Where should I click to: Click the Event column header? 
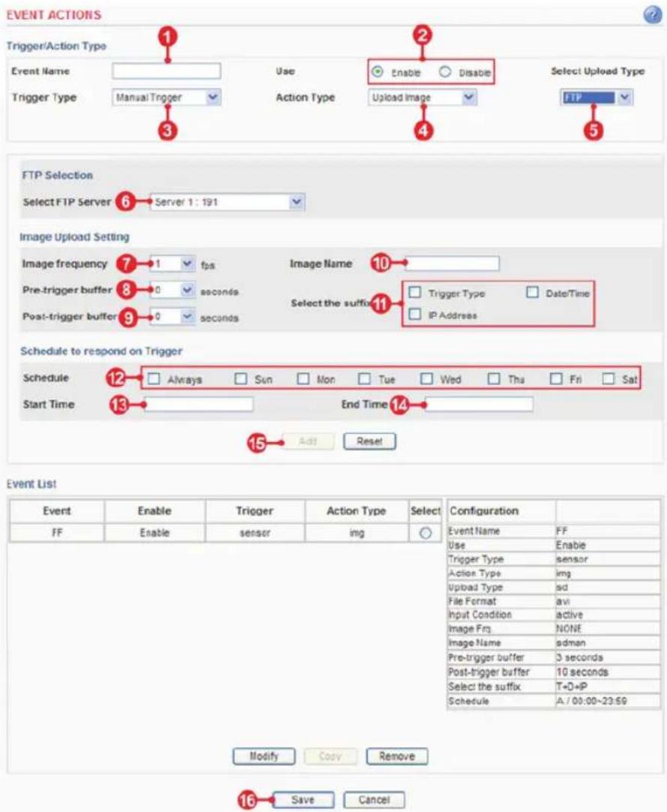pos(57,511)
